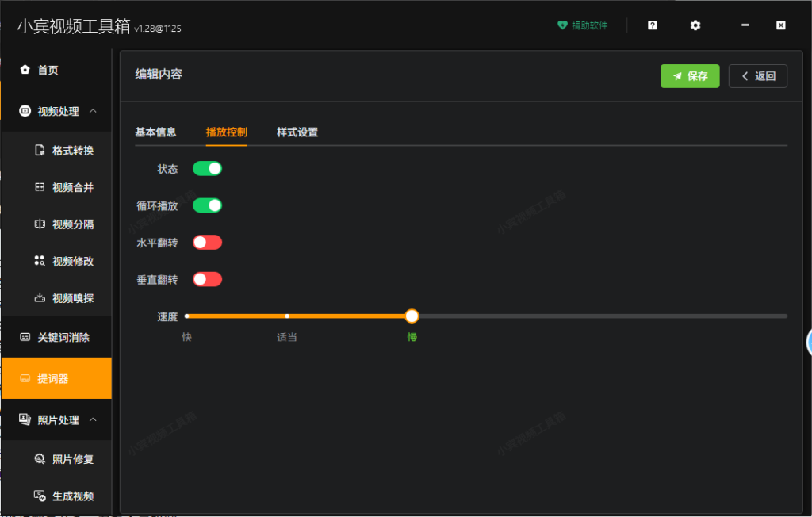Switch to the 基本信息 tab
The width and height of the screenshot is (812, 517).
157,132
